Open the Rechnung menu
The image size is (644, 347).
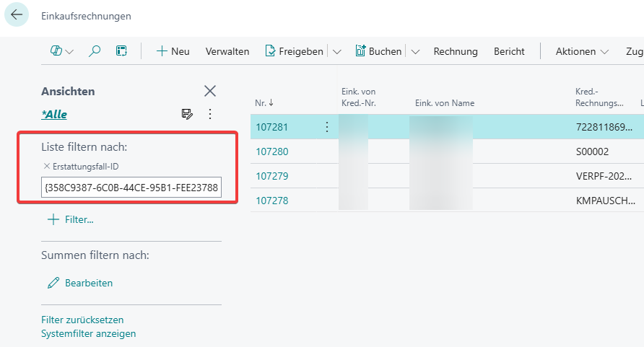(456, 51)
